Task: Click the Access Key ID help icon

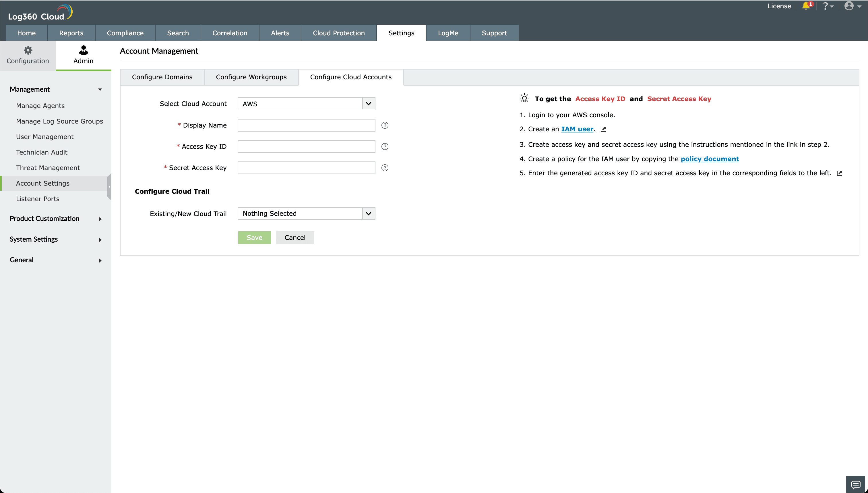Action: tap(385, 147)
